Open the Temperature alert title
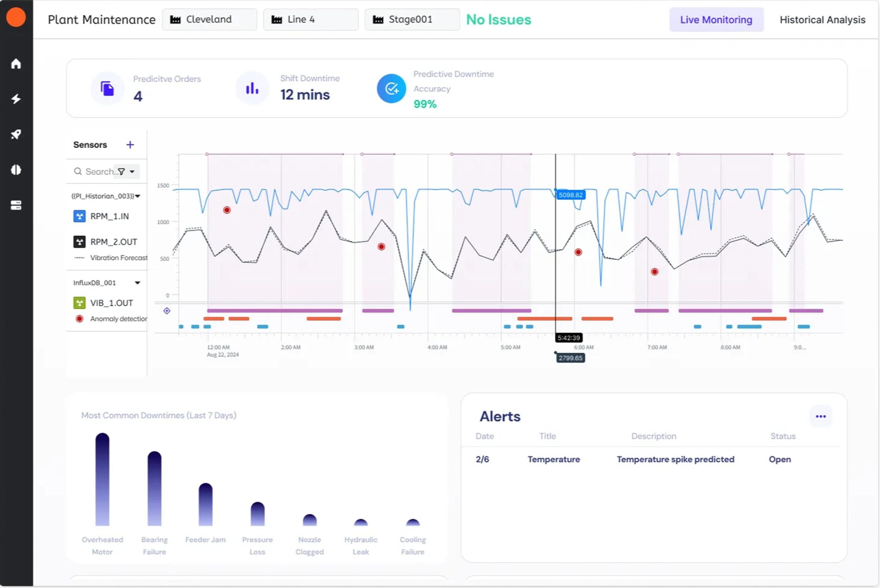The image size is (880, 588). pyautogui.click(x=554, y=459)
